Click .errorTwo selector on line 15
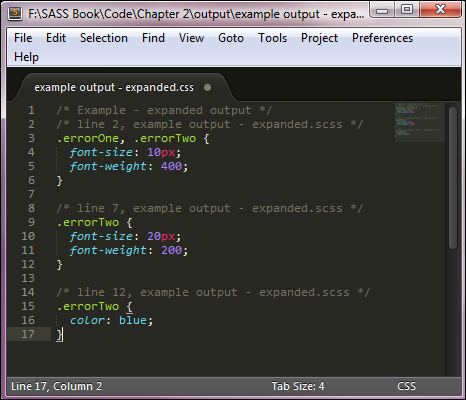 [88, 306]
